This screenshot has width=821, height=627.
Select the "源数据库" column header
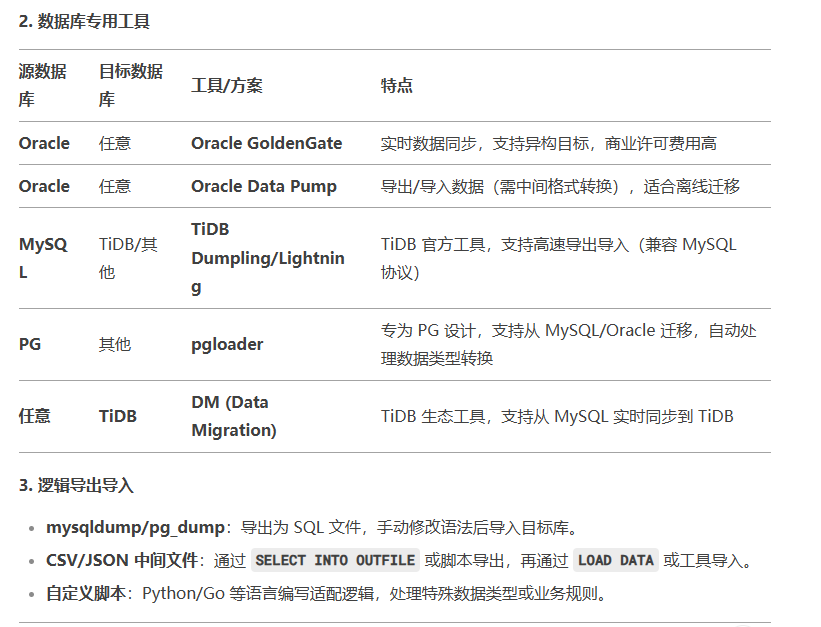tap(43, 85)
